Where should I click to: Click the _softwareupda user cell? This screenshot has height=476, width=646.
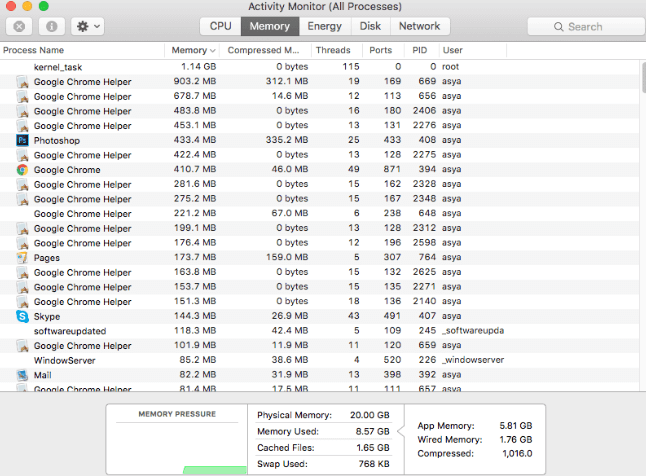pos(473,331)
